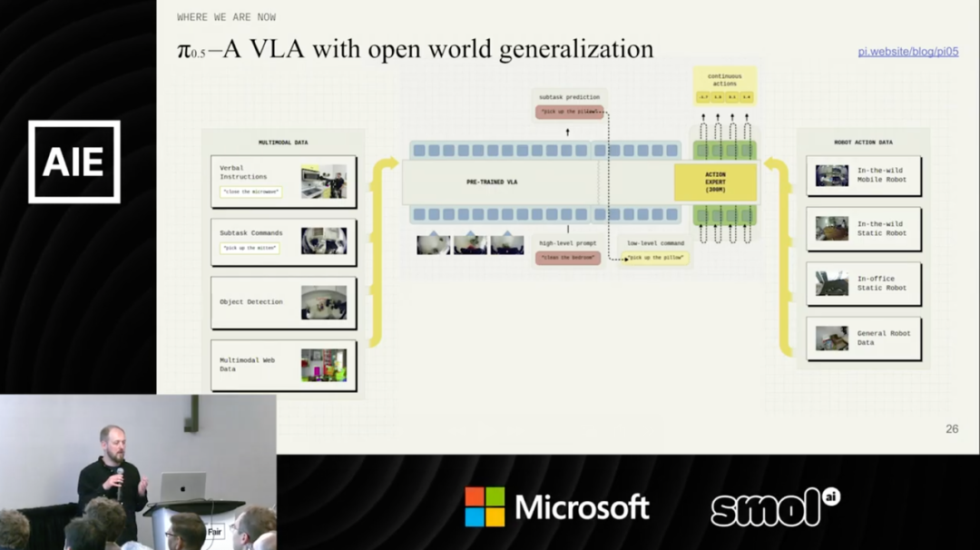The height and width of the screenshot is (550, 980).
Task: Select the Verbal Instructions card
Action: [x=283, y=182]
